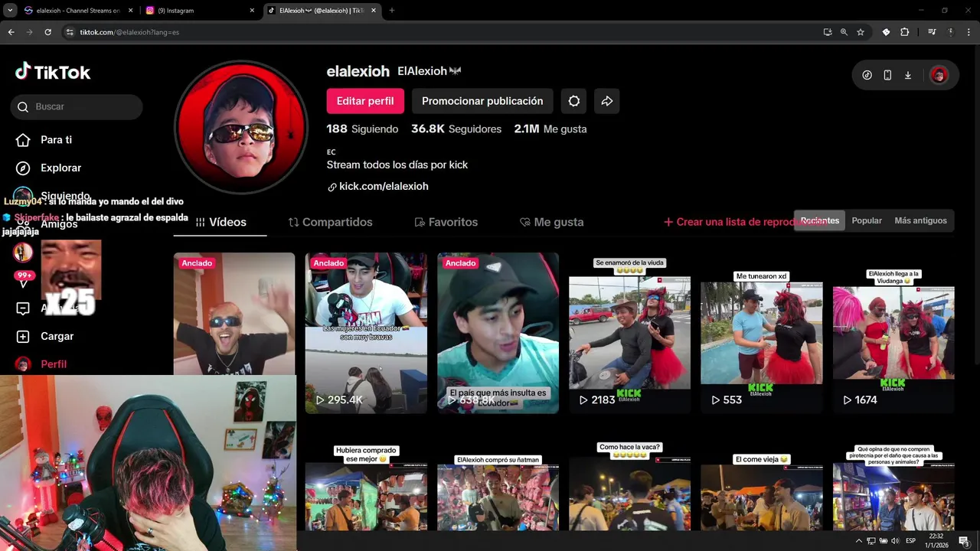Open the notification center with 3 alerts

pyautogui.click(x=964, y=541)
